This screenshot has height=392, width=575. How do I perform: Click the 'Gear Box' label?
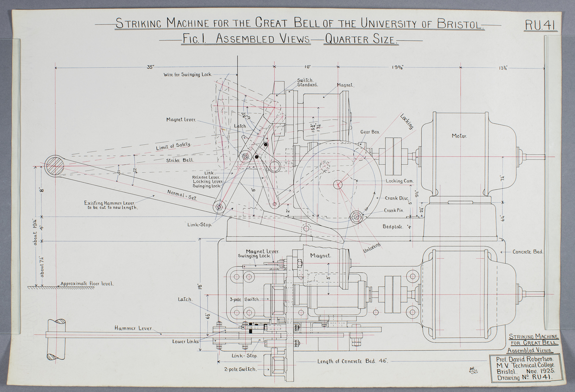click(x=370, y=132)
